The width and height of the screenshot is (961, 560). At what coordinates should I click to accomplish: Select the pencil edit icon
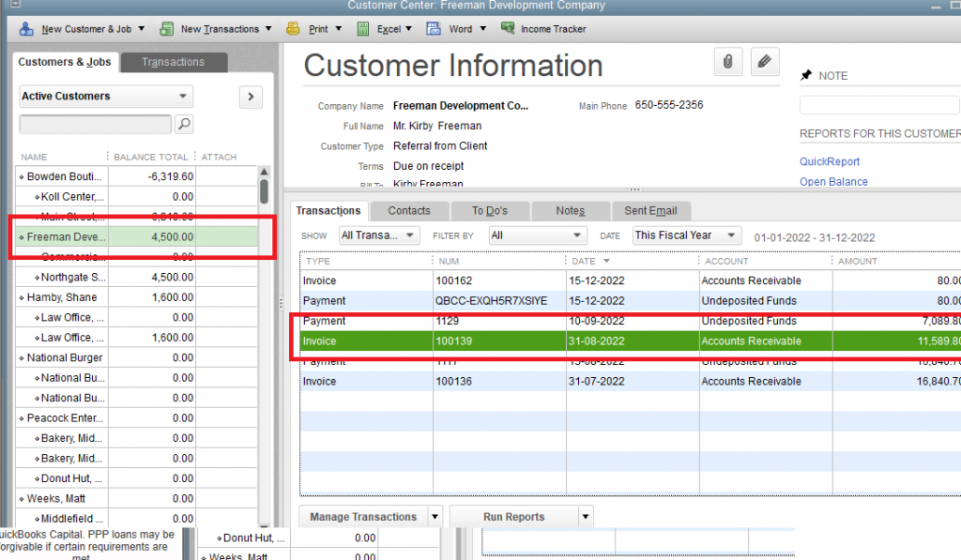click(765, 61)
